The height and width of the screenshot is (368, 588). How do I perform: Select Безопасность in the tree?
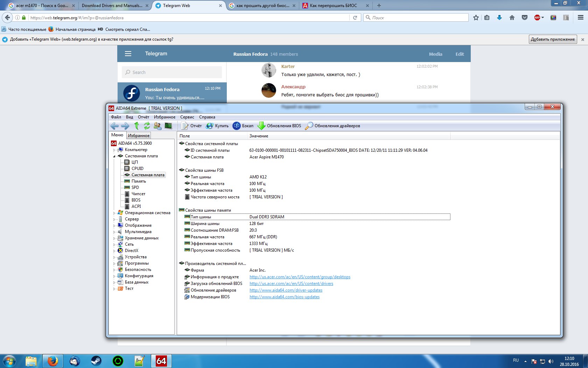[x=138, y=270]
